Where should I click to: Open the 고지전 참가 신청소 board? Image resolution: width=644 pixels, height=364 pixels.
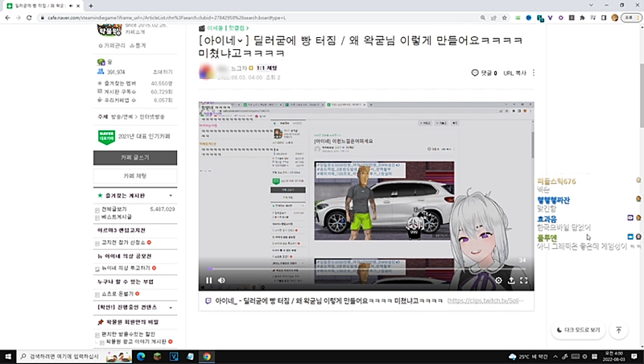click(123, 242)
